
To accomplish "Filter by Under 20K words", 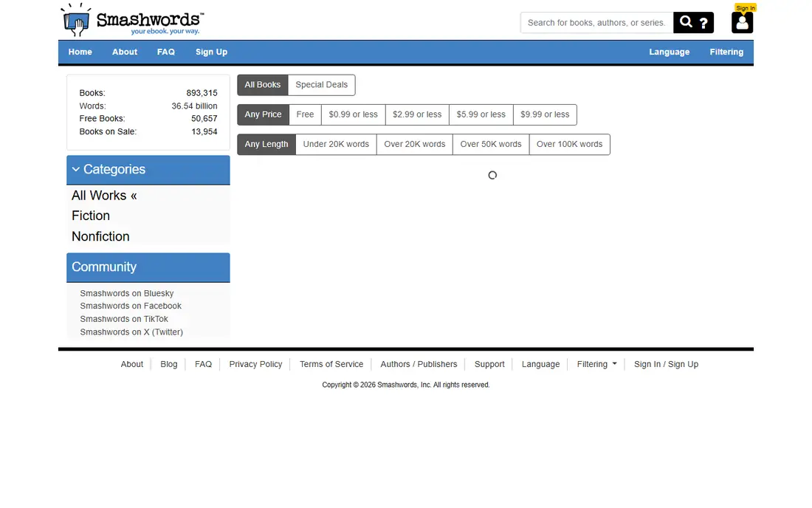I will tap(336, 144).
